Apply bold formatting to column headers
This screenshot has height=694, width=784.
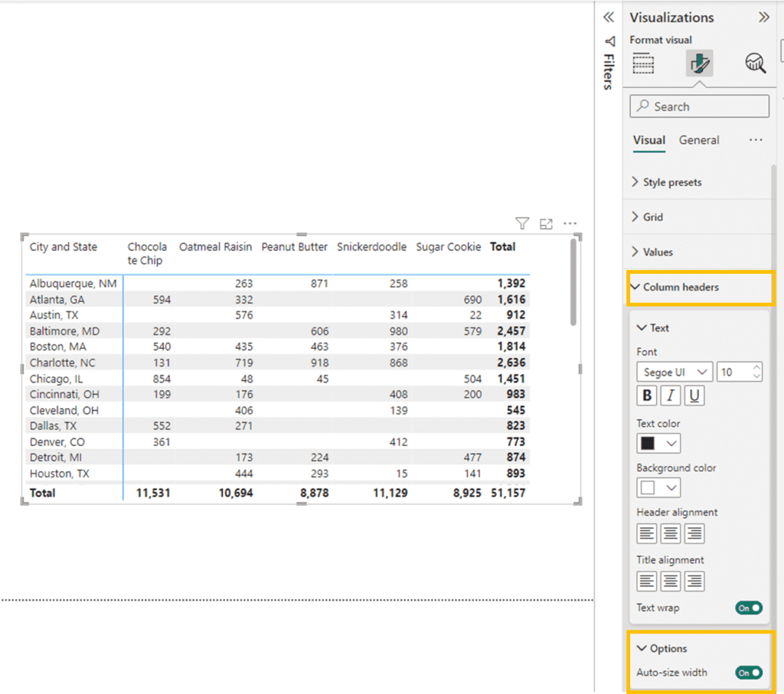(647, 396)
